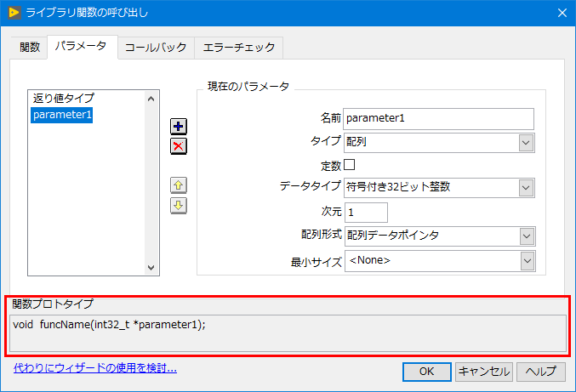
Task: Switch to the エラーチェック tab
Action: [x=238, y=48]
